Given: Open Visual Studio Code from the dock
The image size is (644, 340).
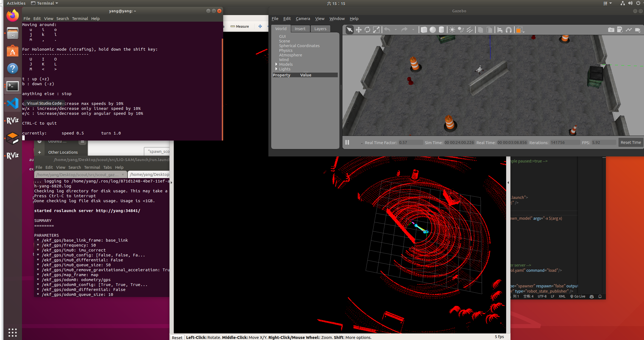Looking at the screenshot, I should 12,103.
